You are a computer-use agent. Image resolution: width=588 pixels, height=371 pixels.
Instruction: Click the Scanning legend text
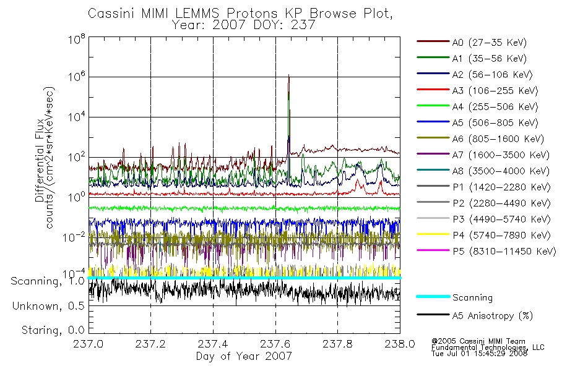[472, 298]
